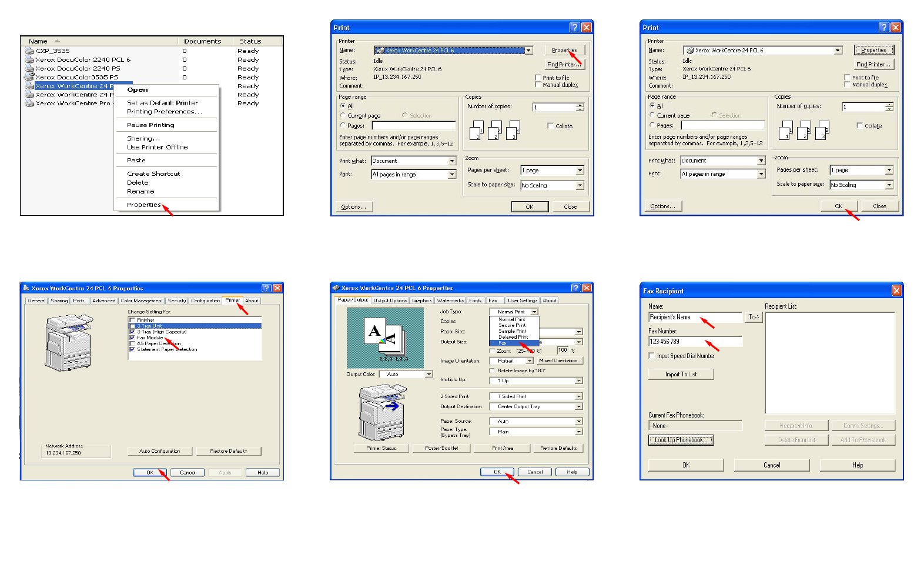Open the Watermarks tab
924x561 pixels.
451,300
